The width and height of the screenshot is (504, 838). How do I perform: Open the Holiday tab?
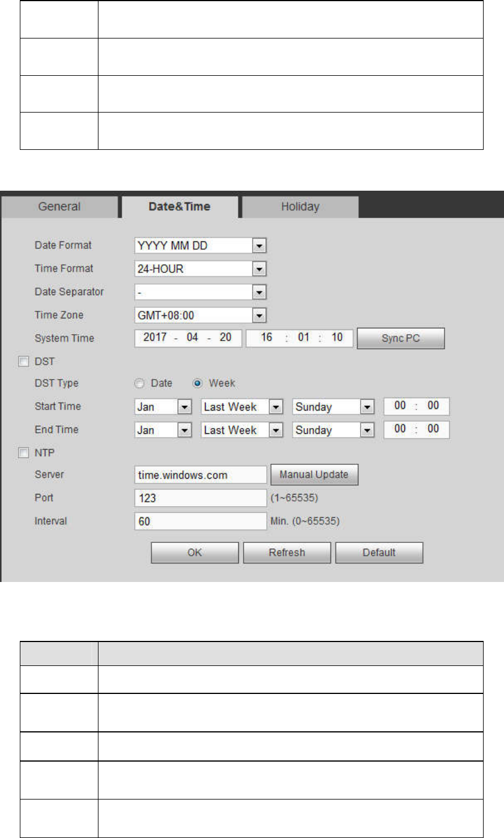[x=300, y=206]
